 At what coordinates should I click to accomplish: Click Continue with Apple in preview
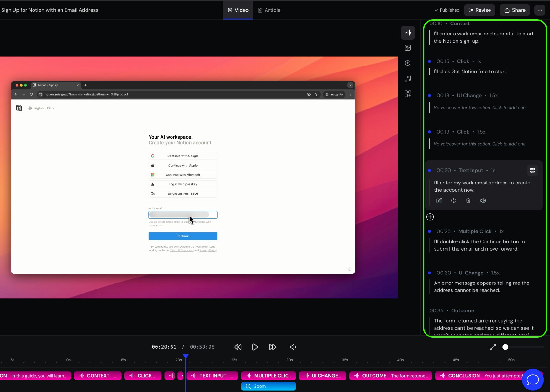click(x=183, y=165)
